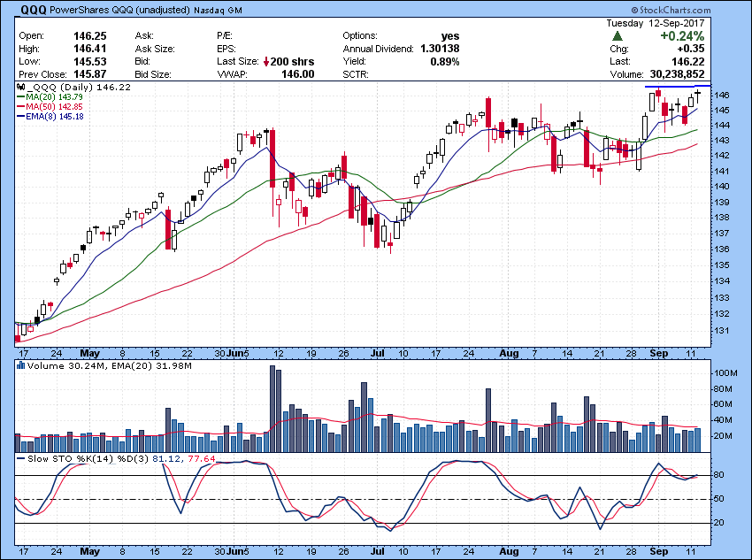
Task: Click the Prev Close value 145.87
Action: tap(89, 74)
